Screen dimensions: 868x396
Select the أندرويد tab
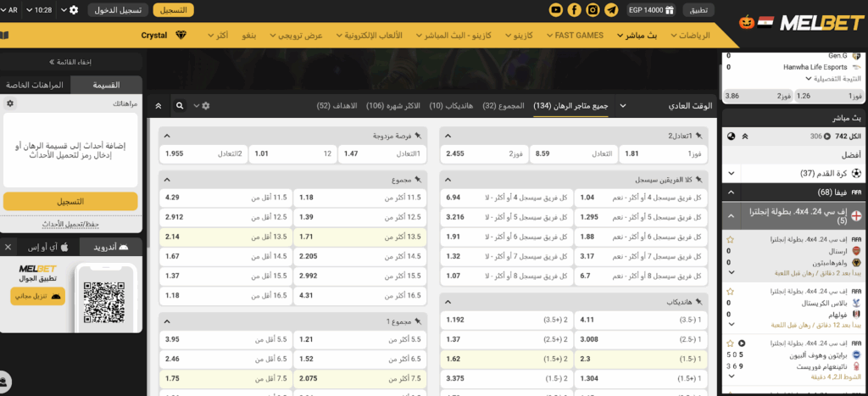111,247
